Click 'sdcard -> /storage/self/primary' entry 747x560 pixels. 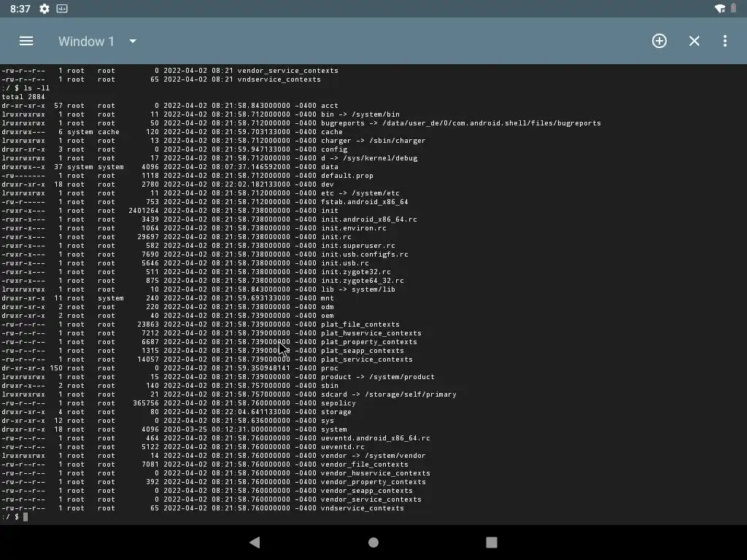point(389,394)
